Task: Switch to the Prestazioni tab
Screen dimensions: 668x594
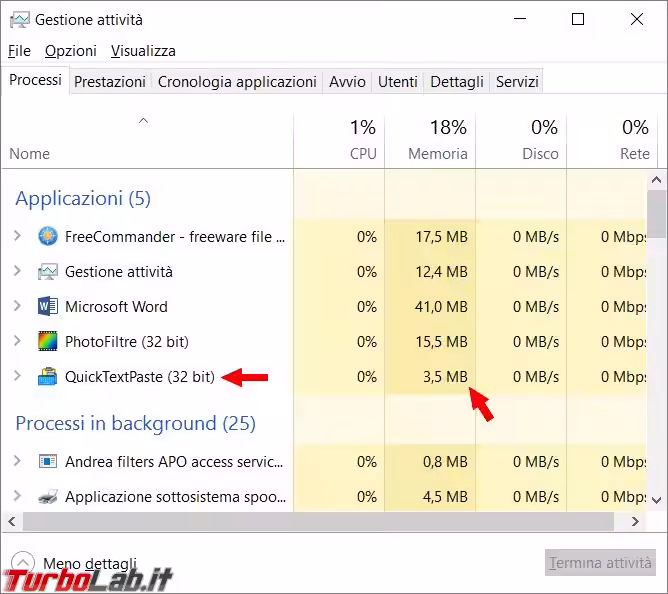Action: pos(110,82)
